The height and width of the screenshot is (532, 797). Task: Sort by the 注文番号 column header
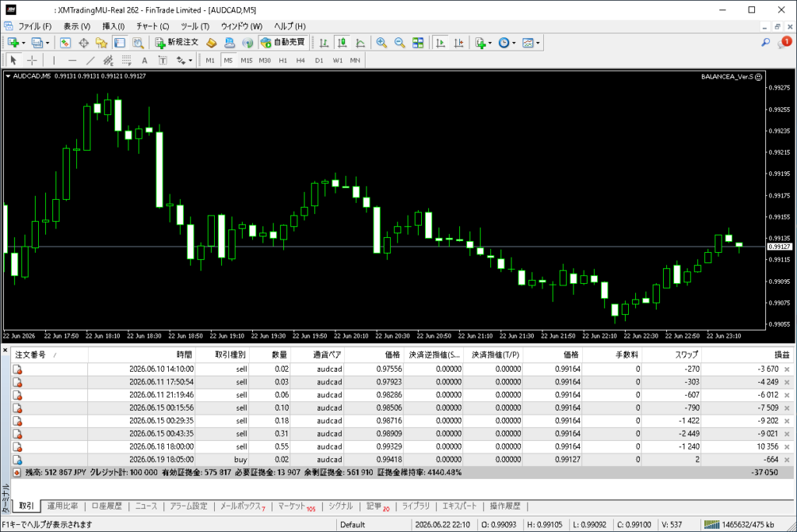pos(49,355)
